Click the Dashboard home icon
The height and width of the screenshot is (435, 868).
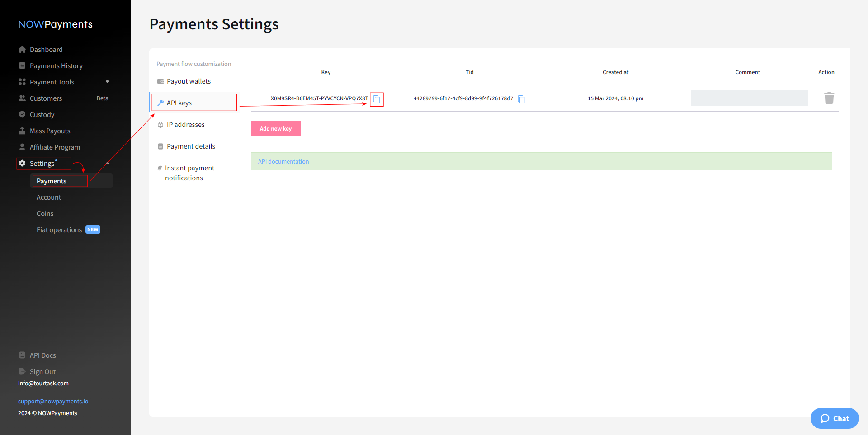22,49
